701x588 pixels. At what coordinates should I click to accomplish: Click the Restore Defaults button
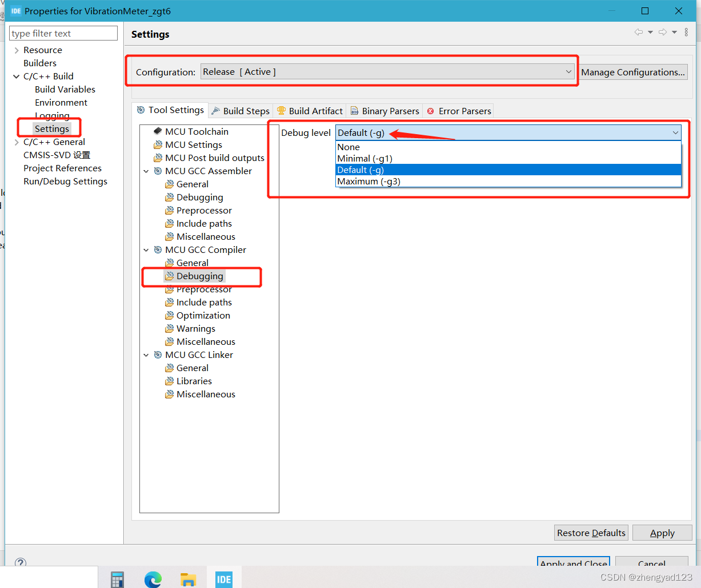pos(590,532)
